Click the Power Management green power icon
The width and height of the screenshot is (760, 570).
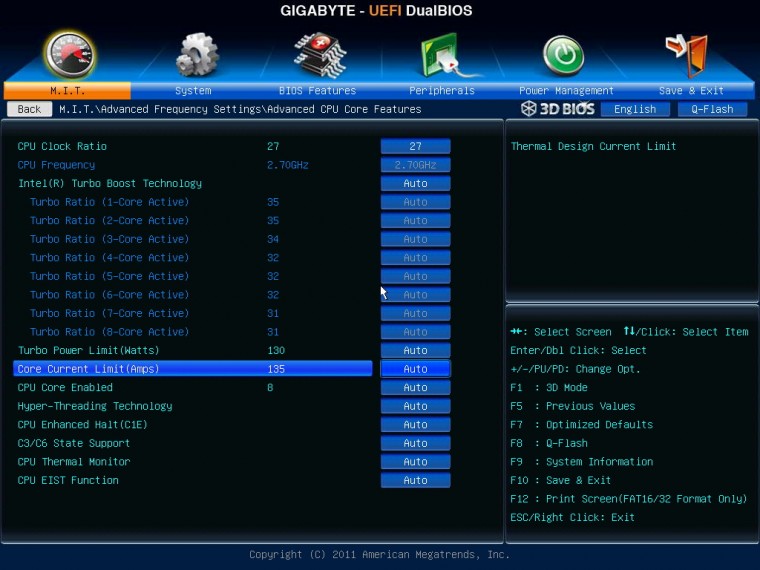pos(563,55)
